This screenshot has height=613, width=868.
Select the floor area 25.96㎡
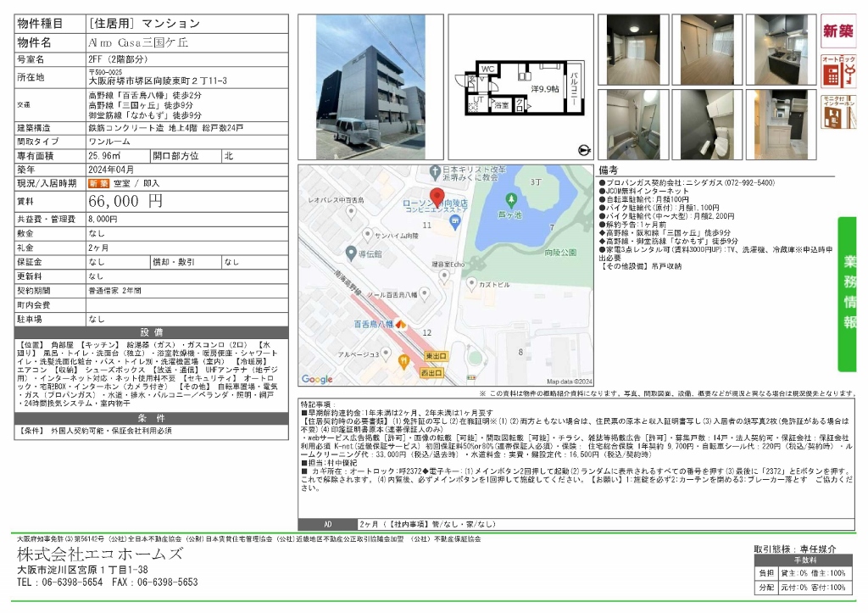point(104,156)
